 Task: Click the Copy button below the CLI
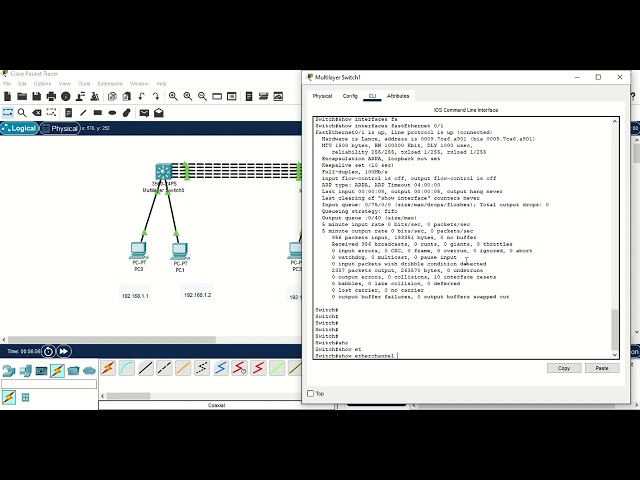point(564,368)
